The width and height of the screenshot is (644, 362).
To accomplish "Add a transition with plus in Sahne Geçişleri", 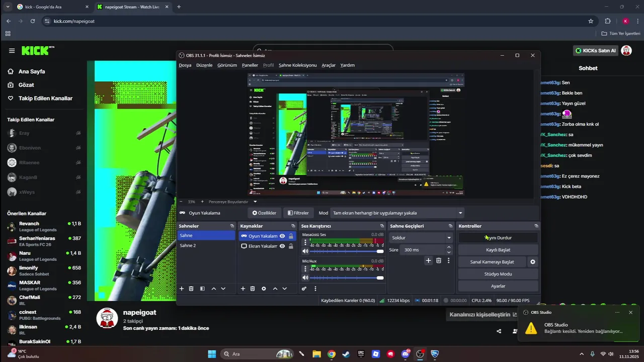I will click(429, 260).
